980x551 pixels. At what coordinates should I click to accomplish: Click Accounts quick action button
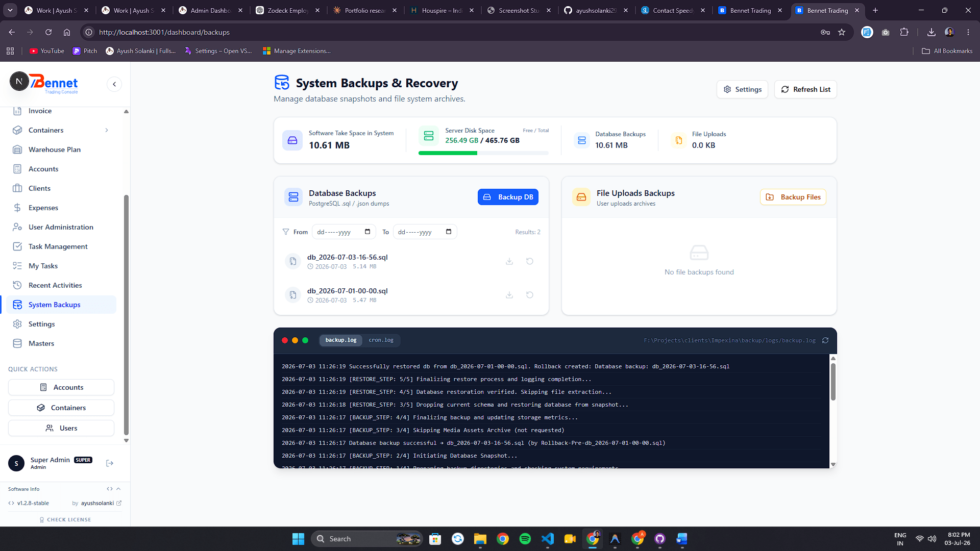click(x=61, y=387)
